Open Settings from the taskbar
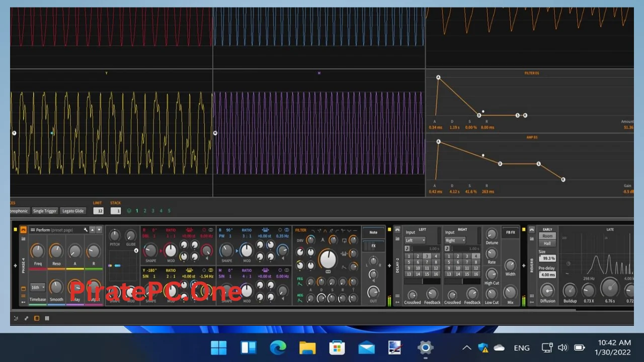Image resolution: width=644 pixels, height=362 pixels. [426, 347]
